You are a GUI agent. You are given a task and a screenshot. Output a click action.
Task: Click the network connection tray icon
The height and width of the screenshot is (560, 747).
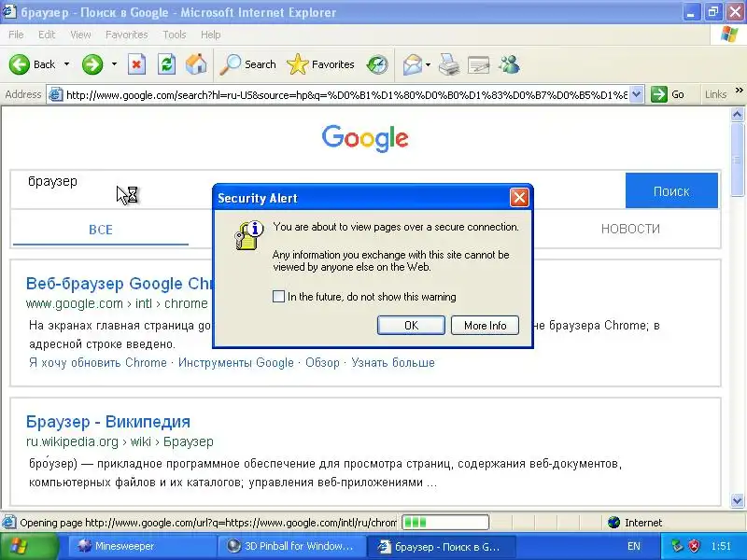coord(677,546)
